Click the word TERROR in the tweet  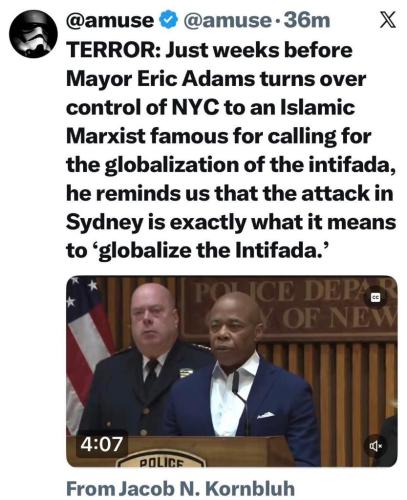[111, 51]
